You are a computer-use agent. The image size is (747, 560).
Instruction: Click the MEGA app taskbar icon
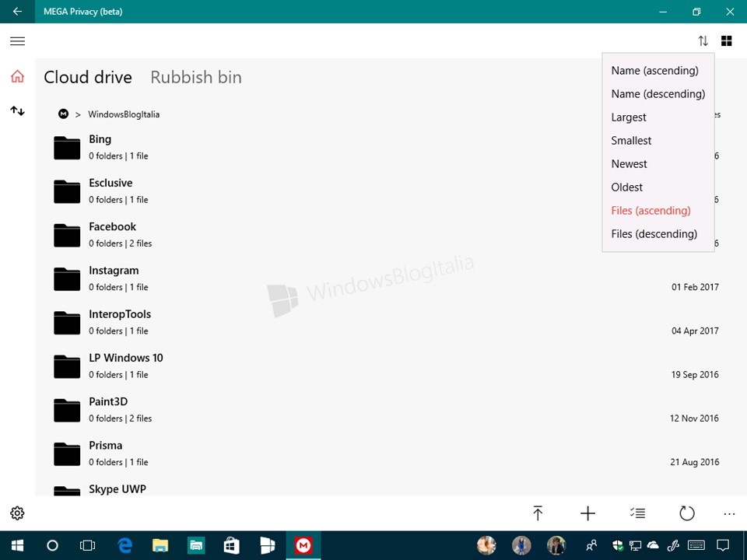(x=303, y=545)
